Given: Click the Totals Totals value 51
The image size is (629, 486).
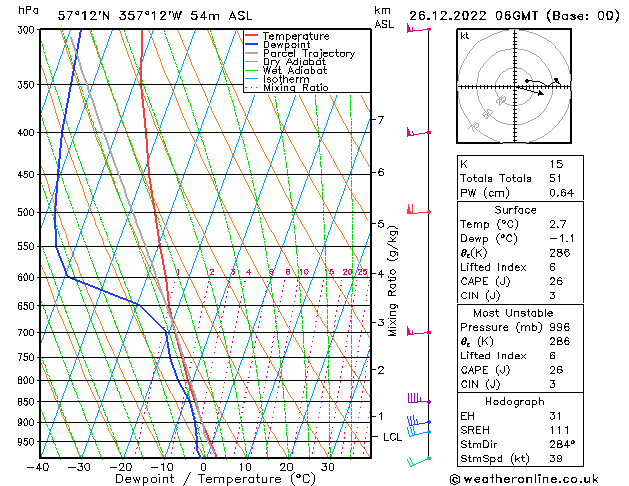Looking at the screenshot, I should [x=555, y=178].
